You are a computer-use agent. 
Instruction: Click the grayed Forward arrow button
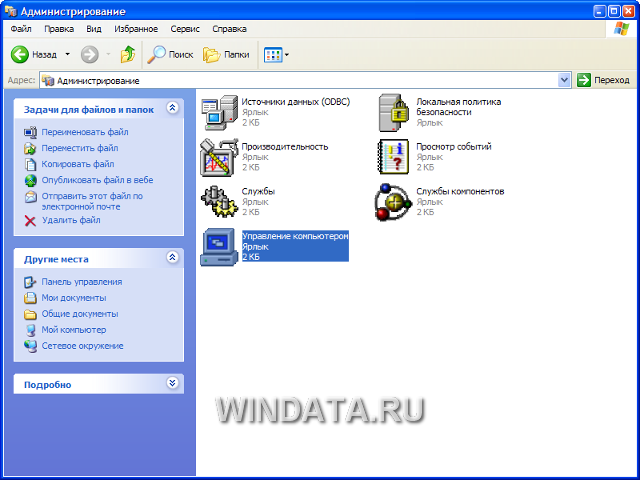89,54
